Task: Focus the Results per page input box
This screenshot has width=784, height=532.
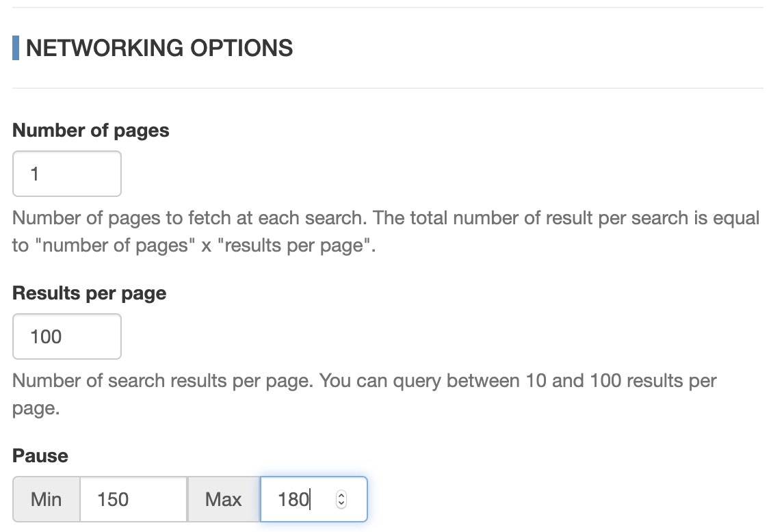Action: tap(67, 336)
